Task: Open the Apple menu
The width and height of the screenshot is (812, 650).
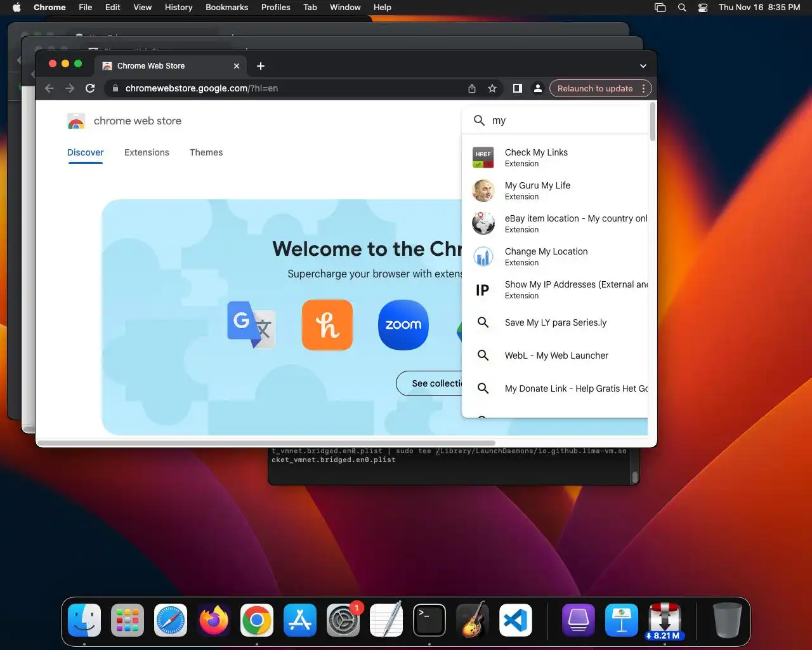Action: tap(17, 7)
